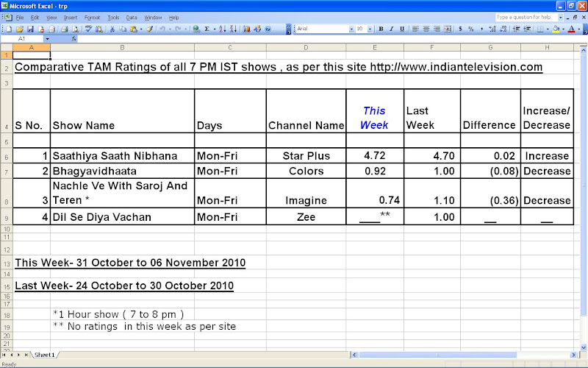The image size is (588, 368).
Task: Click the Type a question for help box
Action: click(x=526, y=17)
